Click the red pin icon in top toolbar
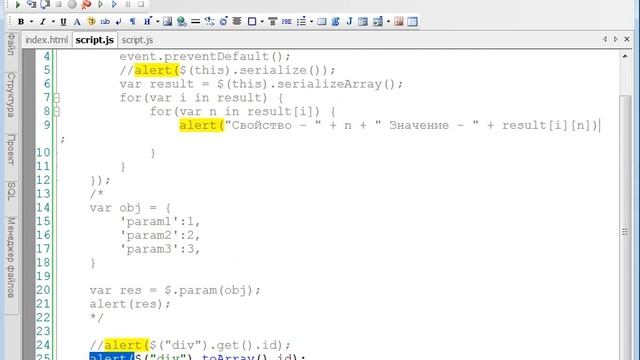Screen dimensions: 640x360 coord(86,4)
